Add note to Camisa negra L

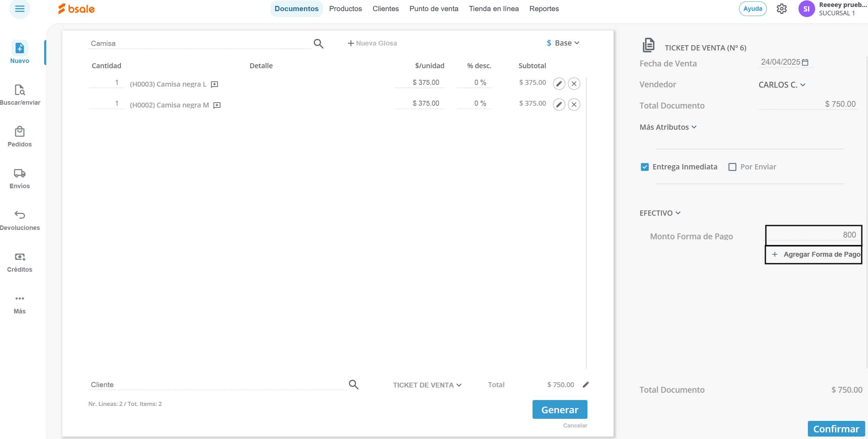[214, 85]
